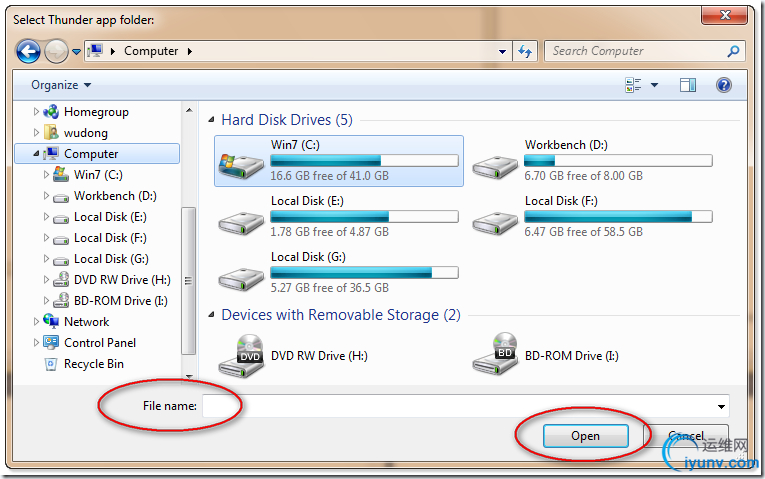Click '5.27 GB free of 36.5 GB' text
Screen dimensions: 765x479
(330, 288)
